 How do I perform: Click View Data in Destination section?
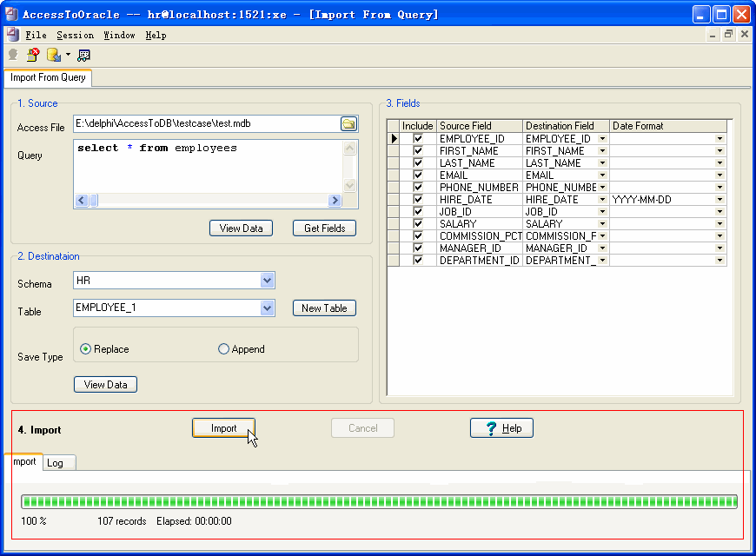pos(106,385)
